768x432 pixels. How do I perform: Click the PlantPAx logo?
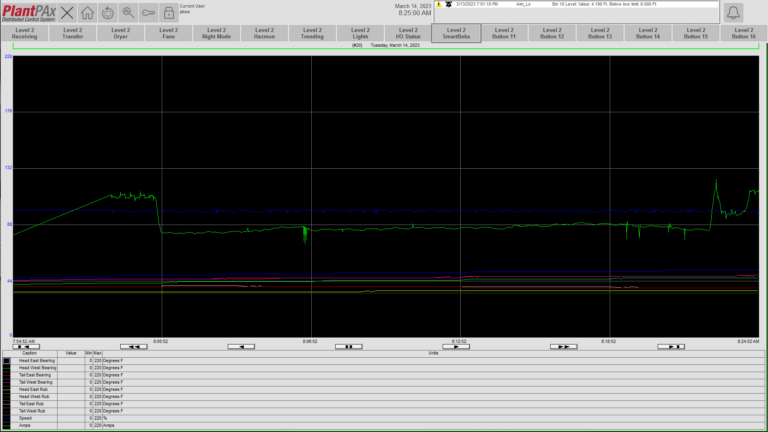tap(28, 12)
